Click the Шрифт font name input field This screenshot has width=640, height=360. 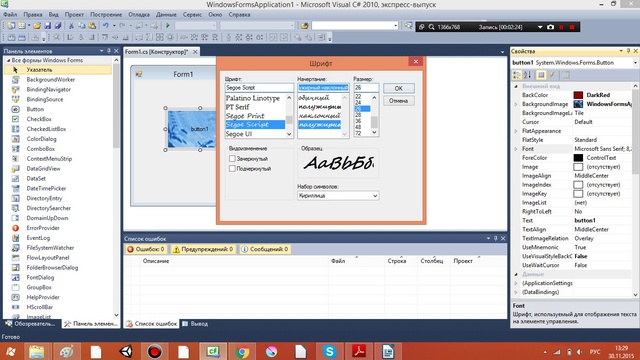(x=259, y=88)
